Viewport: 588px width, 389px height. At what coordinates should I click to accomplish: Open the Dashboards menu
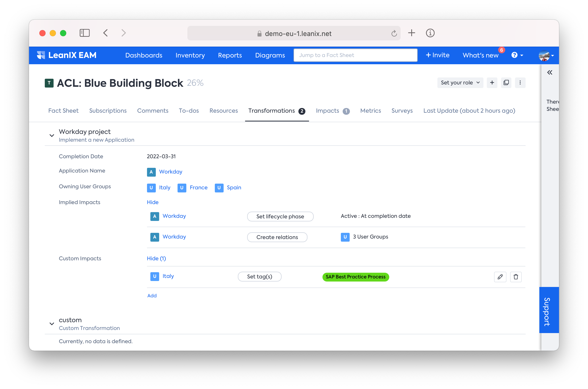pyautogui.click(x=144, y=55)
